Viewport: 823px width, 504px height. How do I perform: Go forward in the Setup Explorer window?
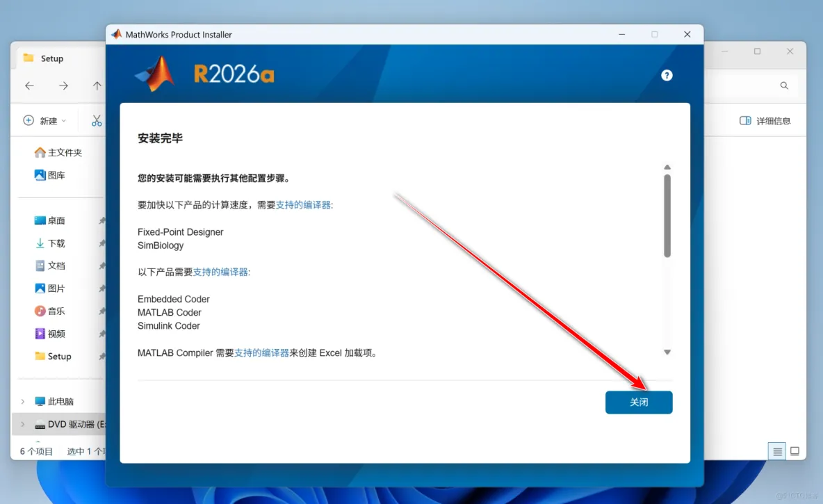tap(63, 86)
